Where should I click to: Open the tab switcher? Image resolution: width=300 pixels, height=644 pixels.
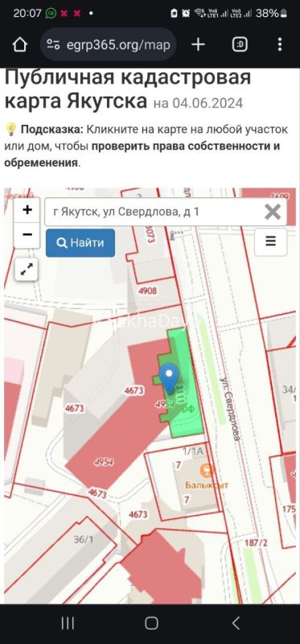240,44
